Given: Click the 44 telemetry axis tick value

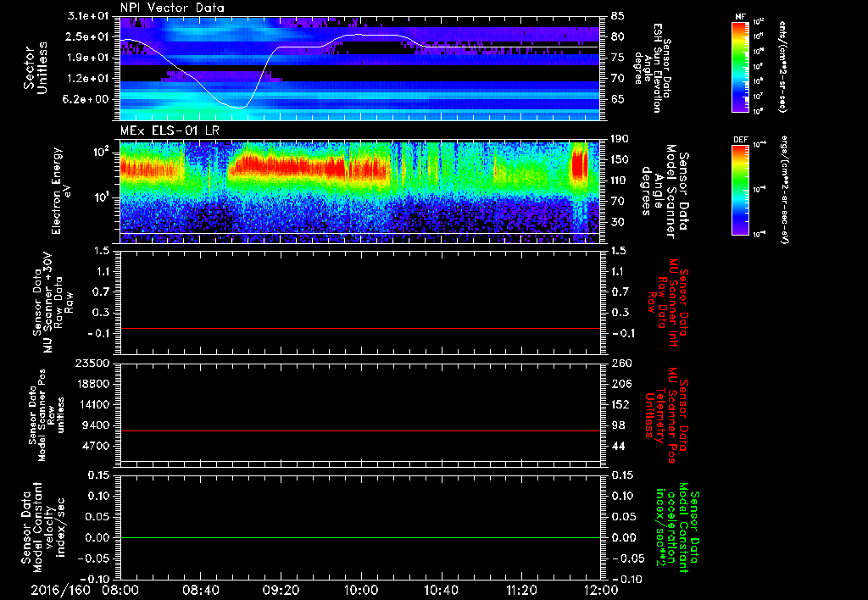Looking at the screenshot, I should [618, 446].
